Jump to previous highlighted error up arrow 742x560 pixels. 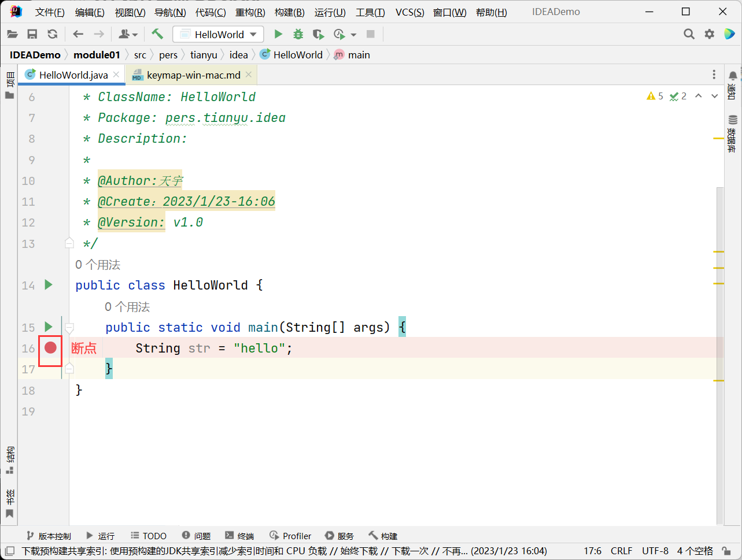(699, 96)
